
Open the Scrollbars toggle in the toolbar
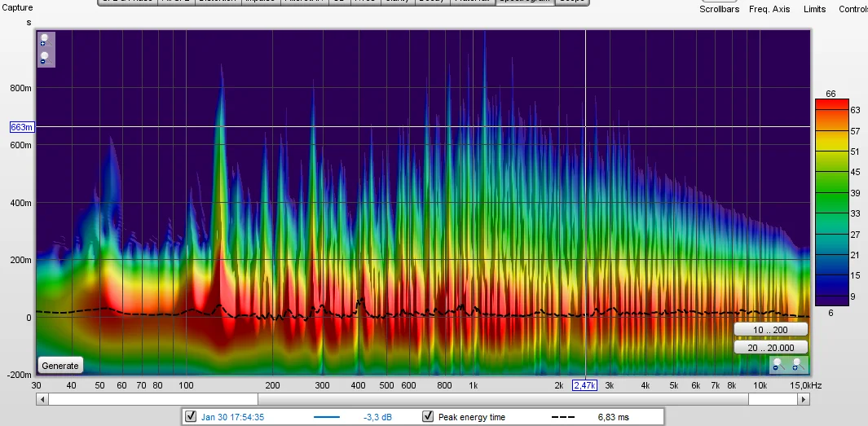[719, 9]
